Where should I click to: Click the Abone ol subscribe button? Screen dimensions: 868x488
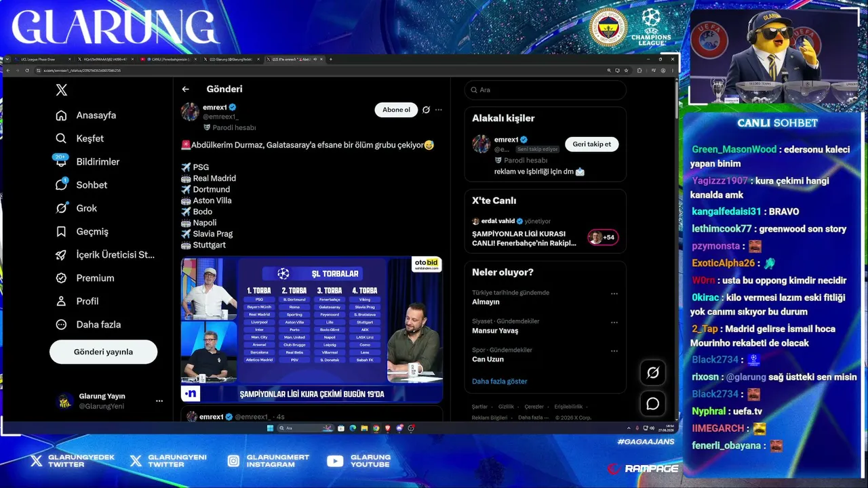[396, 110]
